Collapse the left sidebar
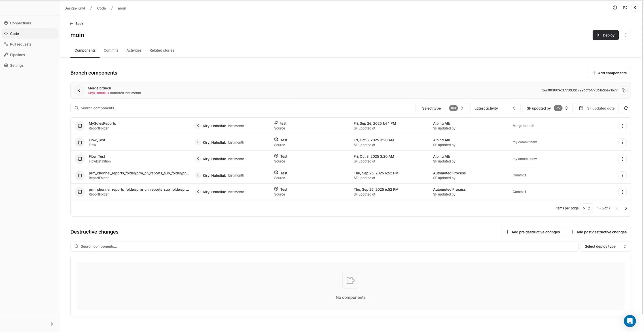 [53, 324]
